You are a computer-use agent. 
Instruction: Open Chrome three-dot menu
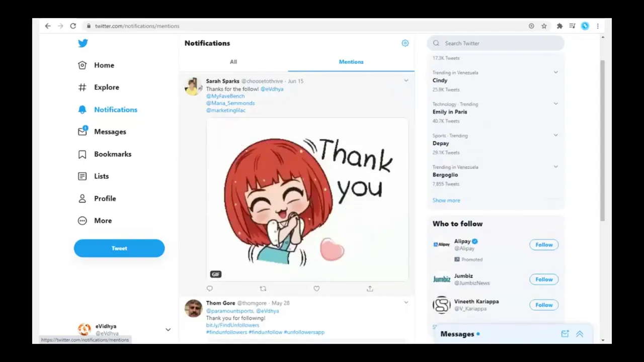[598, 26]
